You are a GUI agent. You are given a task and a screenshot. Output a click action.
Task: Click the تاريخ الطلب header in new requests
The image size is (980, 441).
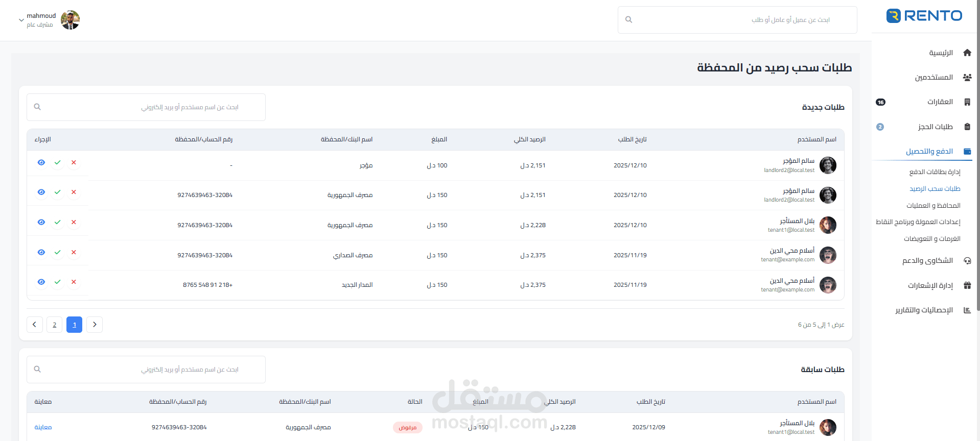pos(632,139)
